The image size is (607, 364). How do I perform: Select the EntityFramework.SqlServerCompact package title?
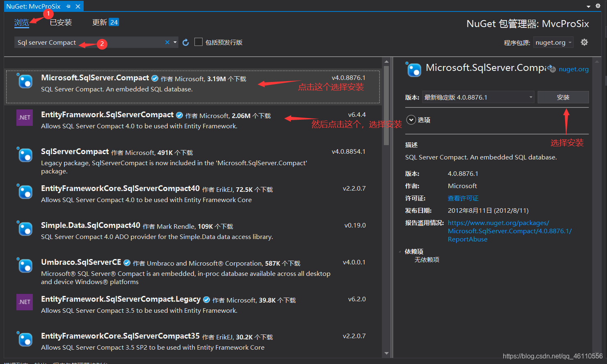[107, 115]
